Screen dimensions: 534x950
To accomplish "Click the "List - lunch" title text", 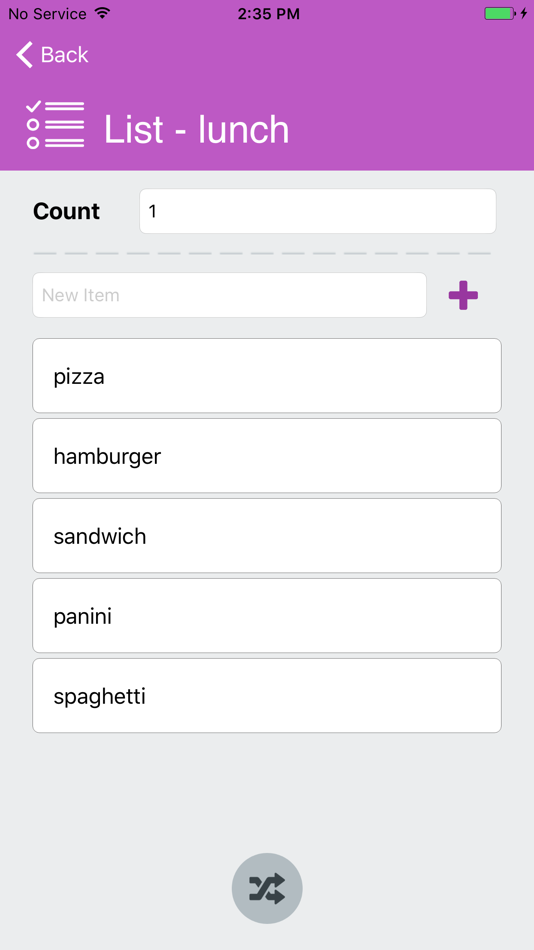I will [x=196, y=129].
